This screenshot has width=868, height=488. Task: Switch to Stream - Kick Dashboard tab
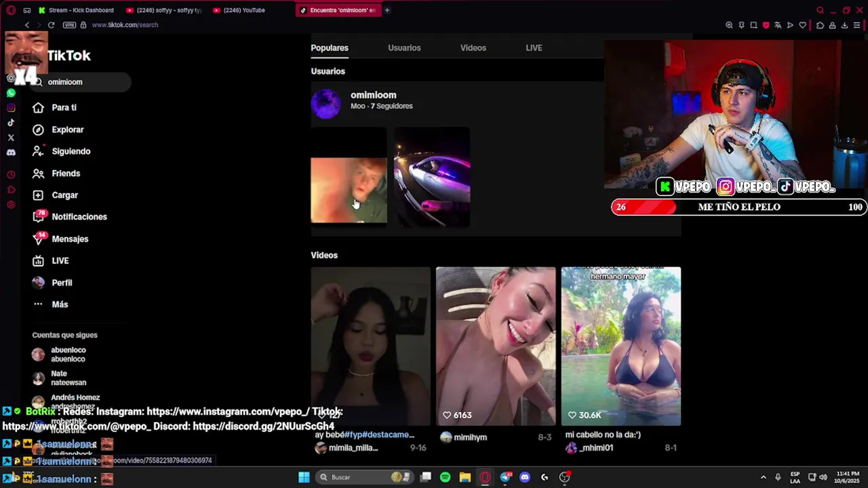77,10
